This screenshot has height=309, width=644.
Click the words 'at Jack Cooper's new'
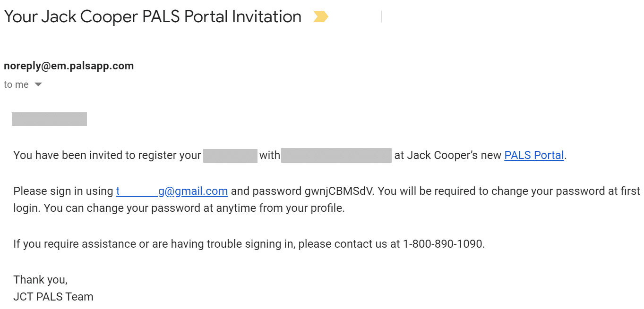click(447, 155)
